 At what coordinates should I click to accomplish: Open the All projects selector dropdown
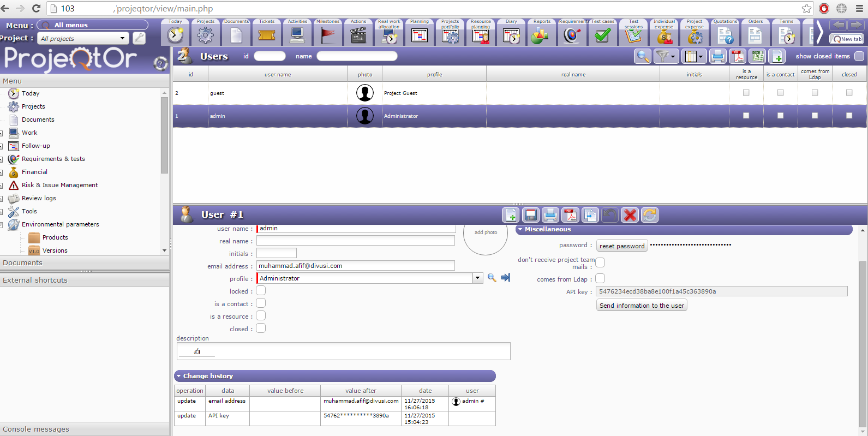(122, 38)
